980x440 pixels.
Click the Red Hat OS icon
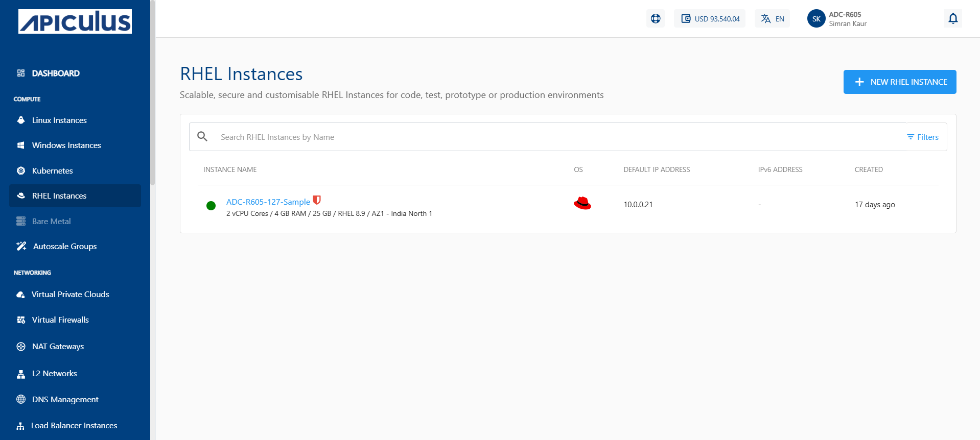coord(582,204)
